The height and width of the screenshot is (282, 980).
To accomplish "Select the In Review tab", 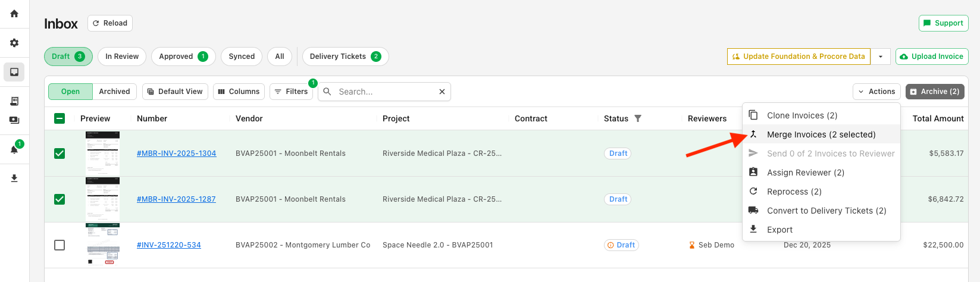I will pos(122,57).
